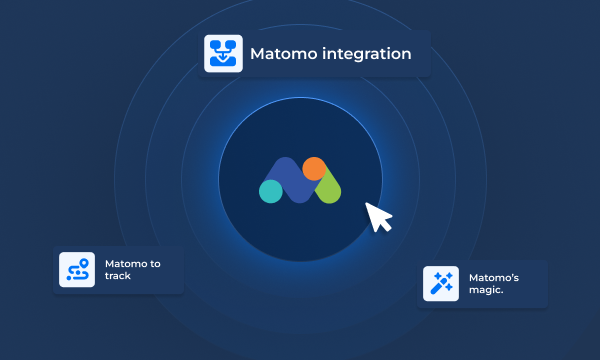Click the magic wand sparkle icon
600x360 pixels.
[x=441, y=283]
